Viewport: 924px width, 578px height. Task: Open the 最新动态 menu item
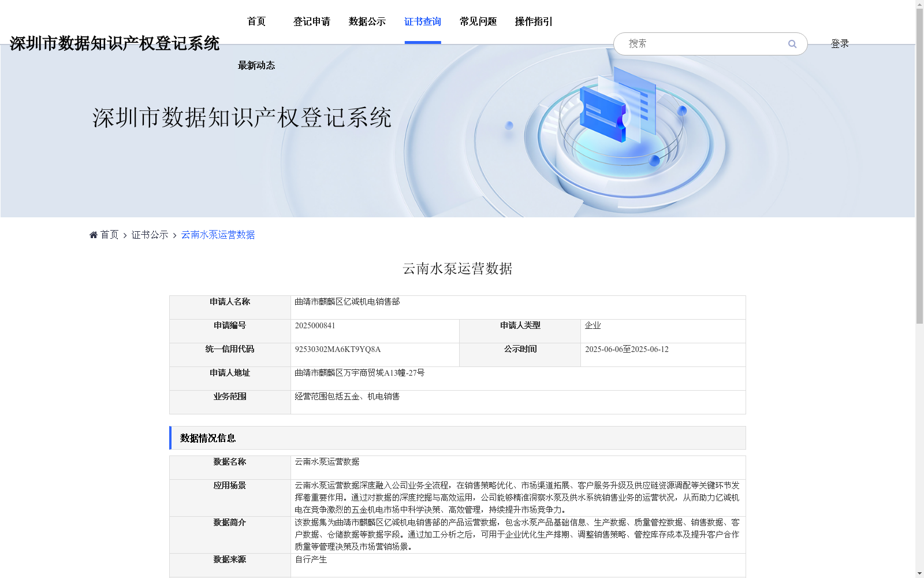[x=256, y=65]
